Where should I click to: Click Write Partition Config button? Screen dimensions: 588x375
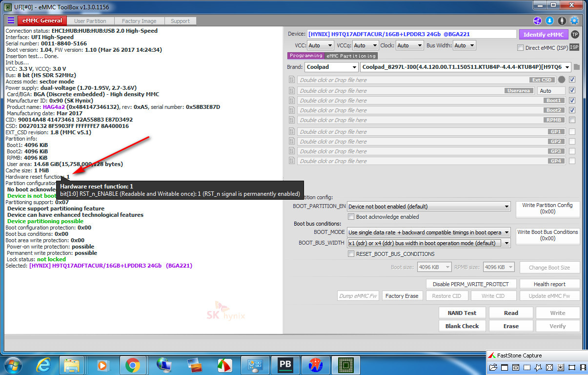coord(547,208)
